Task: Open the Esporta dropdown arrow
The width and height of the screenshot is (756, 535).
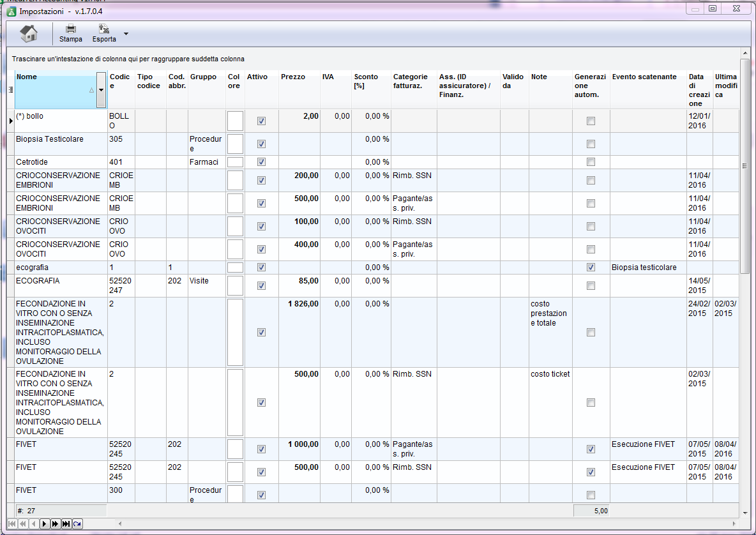Action: (x=126, y=34)
